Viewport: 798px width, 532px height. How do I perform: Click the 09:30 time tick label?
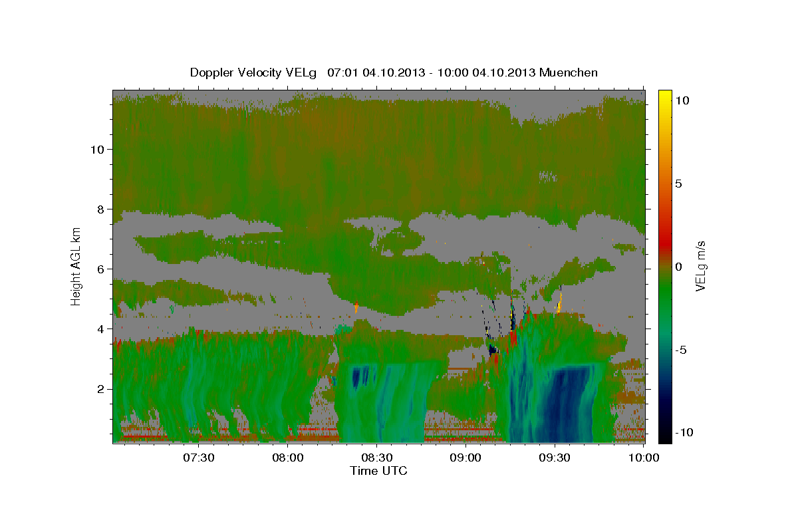click(x=555, y=458)
